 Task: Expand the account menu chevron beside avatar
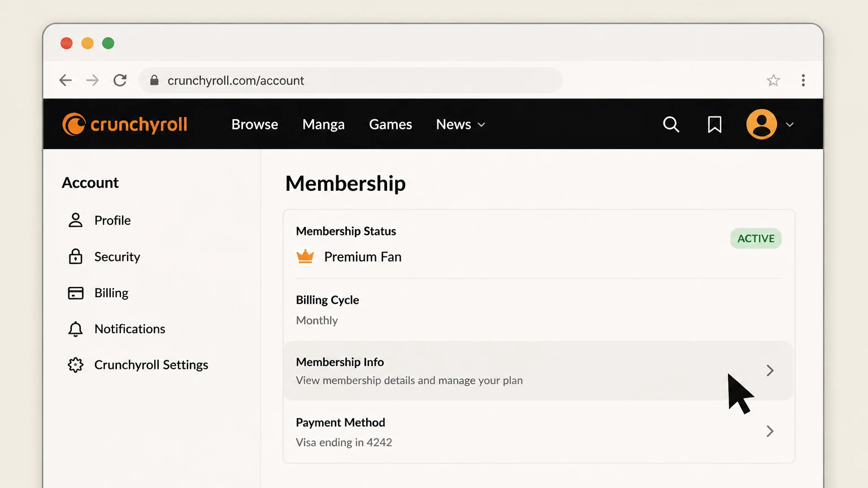click(789, 125)
